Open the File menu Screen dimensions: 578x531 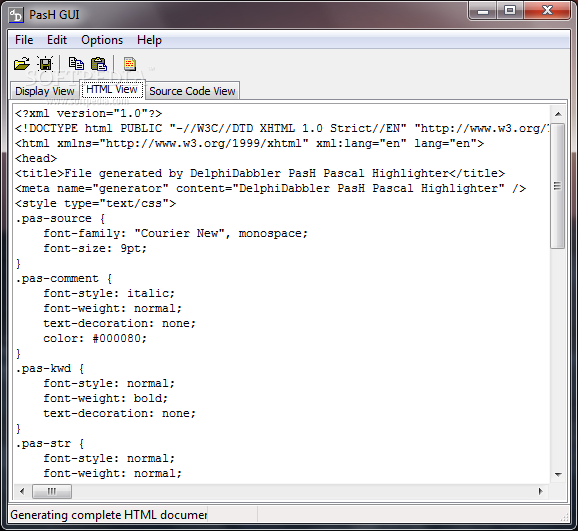(24, 40)
